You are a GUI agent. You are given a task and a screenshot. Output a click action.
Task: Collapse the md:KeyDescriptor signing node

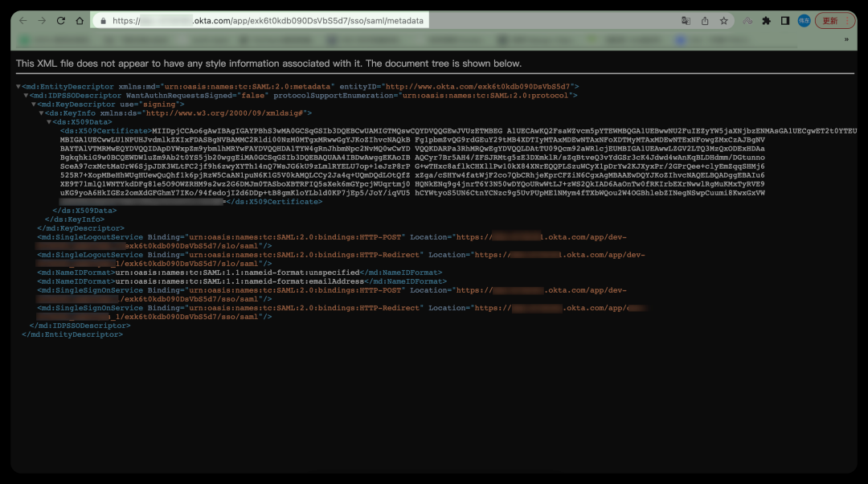coord(34,105)
